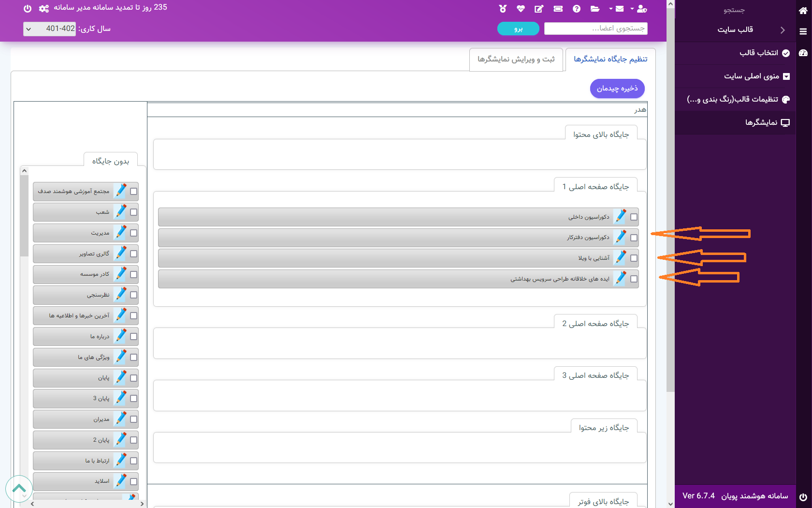Check the ایده های خلاقانه checkbox

[x=634, y=279]
